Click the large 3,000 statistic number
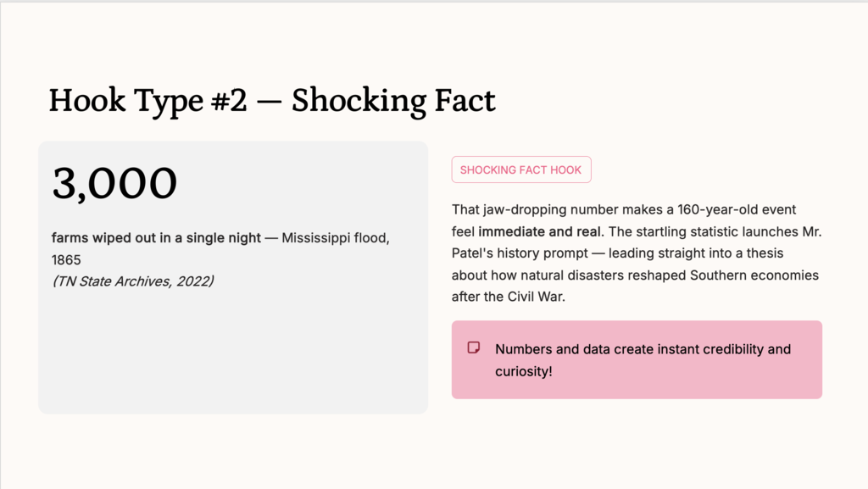This screenshot has height=489, width=868. [114, 183]
